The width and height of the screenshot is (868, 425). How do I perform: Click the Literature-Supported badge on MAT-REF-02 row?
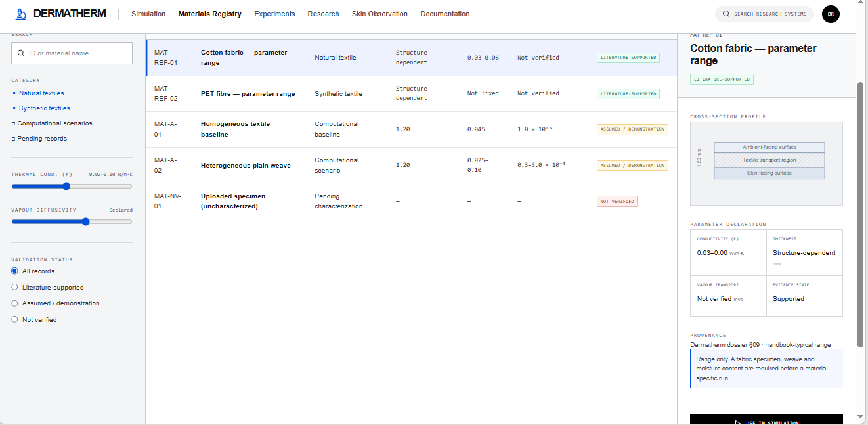[x=628, y=94]
